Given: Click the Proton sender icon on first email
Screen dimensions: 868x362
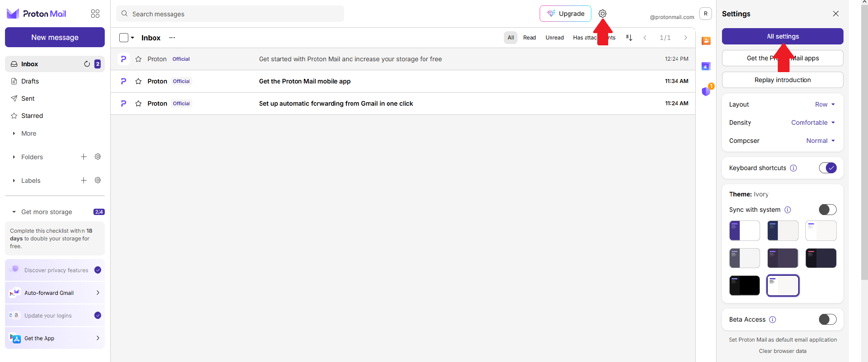Looking at the screenshot, I should tap(123, 59).
